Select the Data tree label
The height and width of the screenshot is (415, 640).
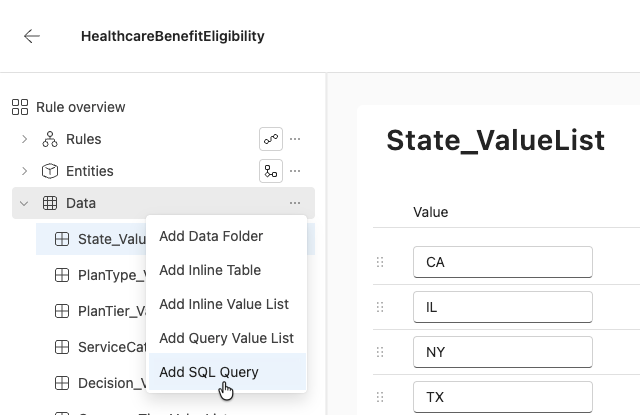pyautogui.click(x=81, y=203)
